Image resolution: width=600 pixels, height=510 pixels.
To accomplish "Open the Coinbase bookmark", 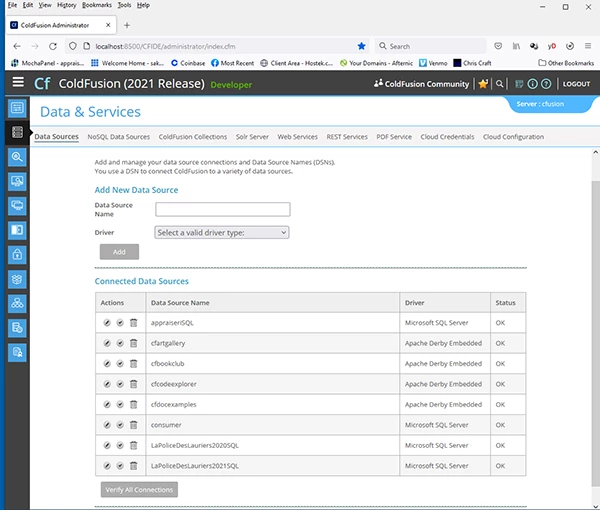I will click(188, 63).
